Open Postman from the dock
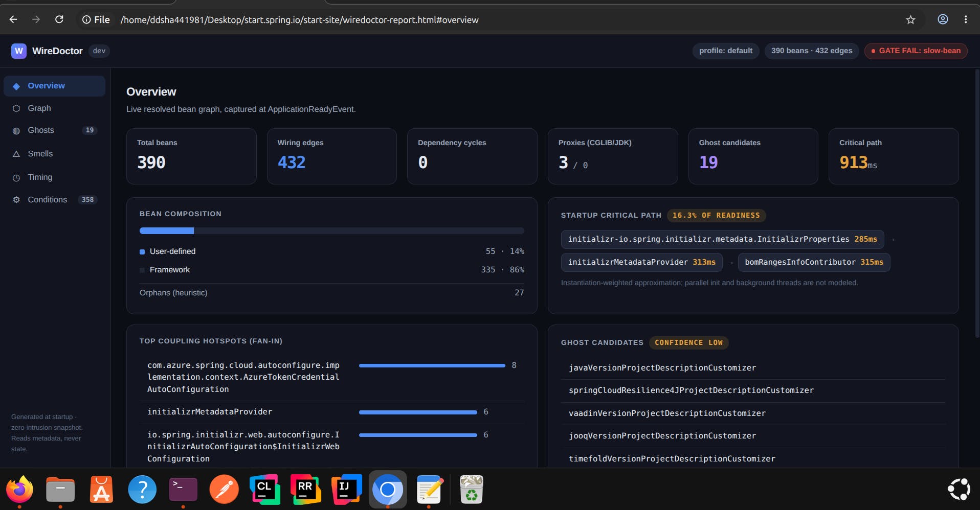Screen dimensions: 980x510 click(x=224, y=490)
